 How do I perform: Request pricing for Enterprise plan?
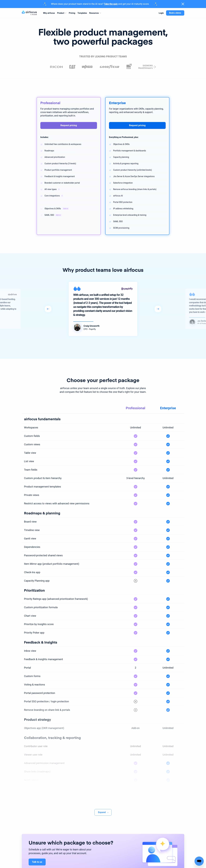(x=137, y=125)
